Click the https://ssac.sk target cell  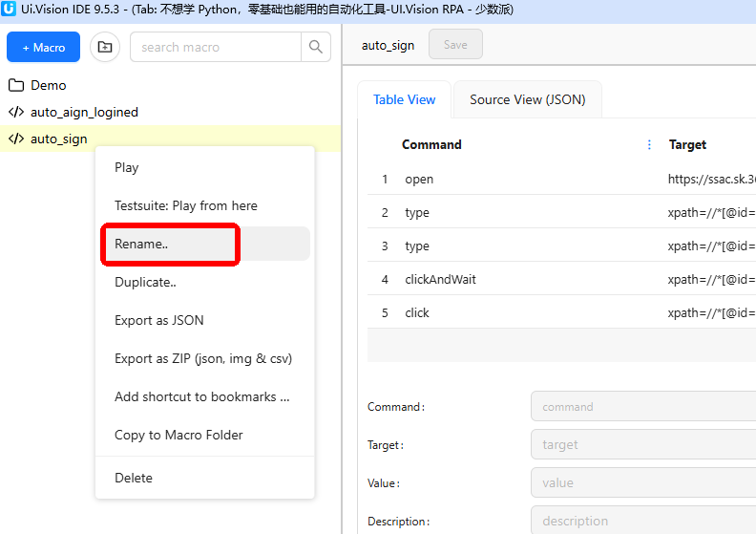pyautogui.click(x=711, y=179)
